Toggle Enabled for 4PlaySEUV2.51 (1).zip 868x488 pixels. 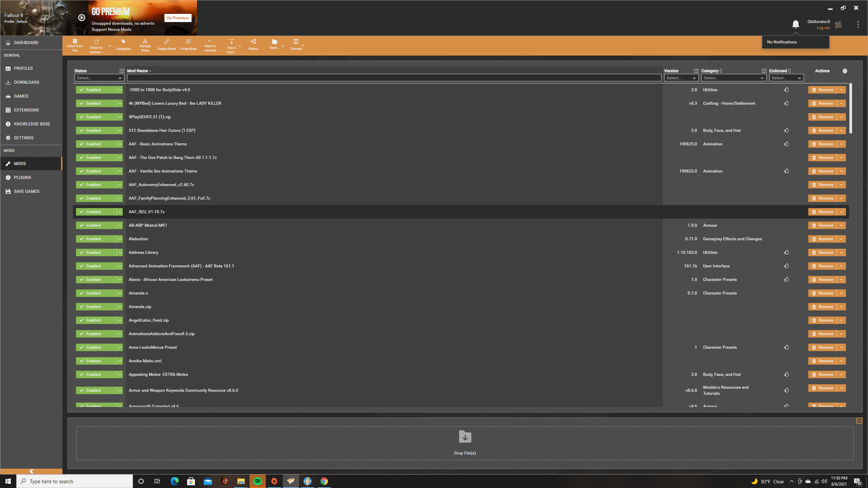(96, 117)
